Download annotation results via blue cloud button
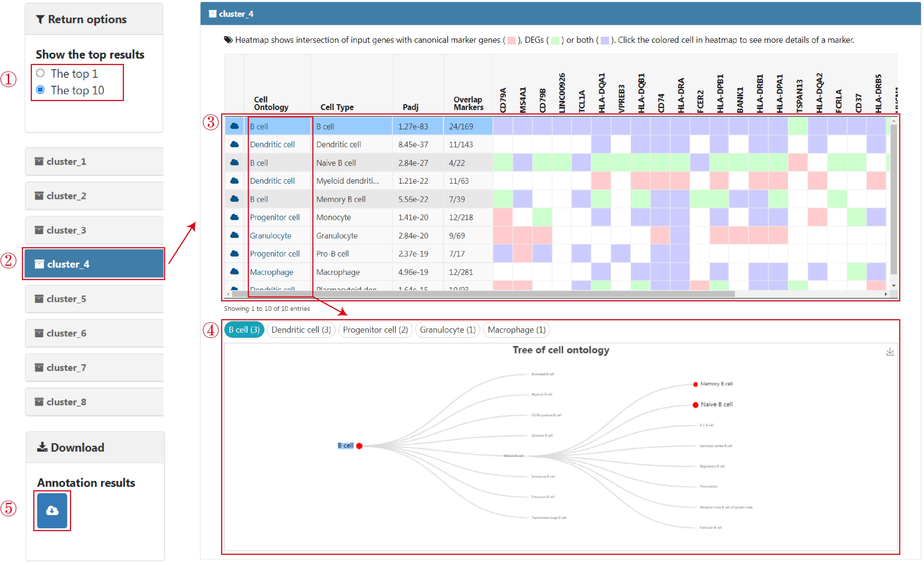924x565 pixels. pos(52,510)
